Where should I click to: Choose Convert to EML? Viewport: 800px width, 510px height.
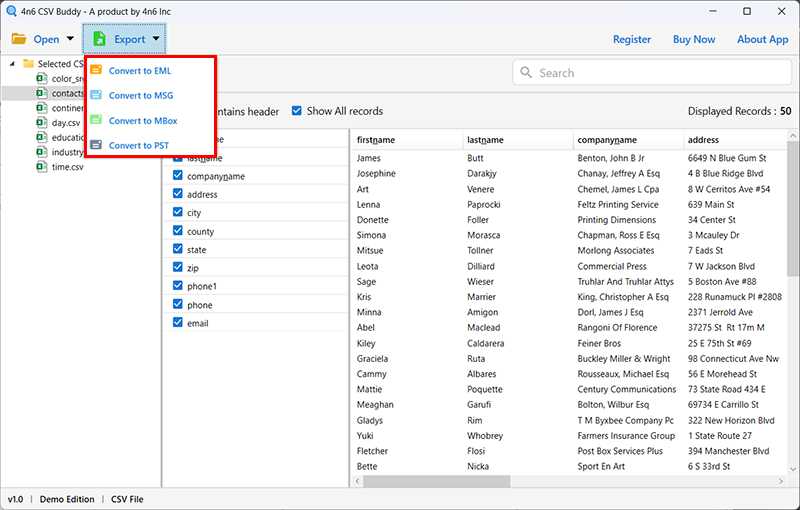pos(140,71)
